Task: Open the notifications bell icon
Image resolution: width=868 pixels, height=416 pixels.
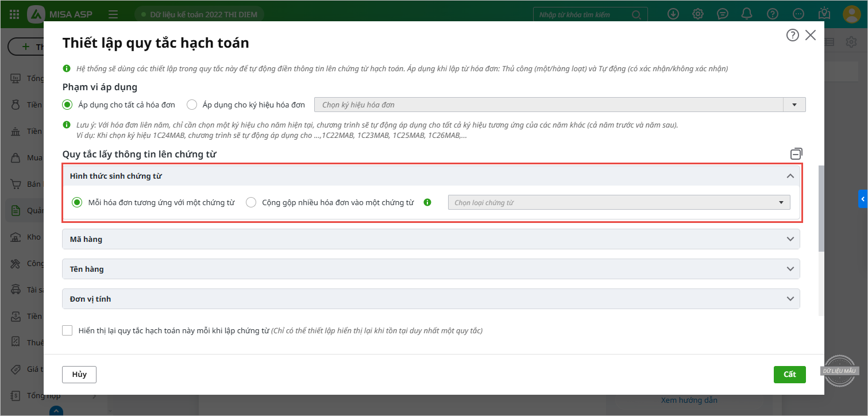Action: (747, 14)
